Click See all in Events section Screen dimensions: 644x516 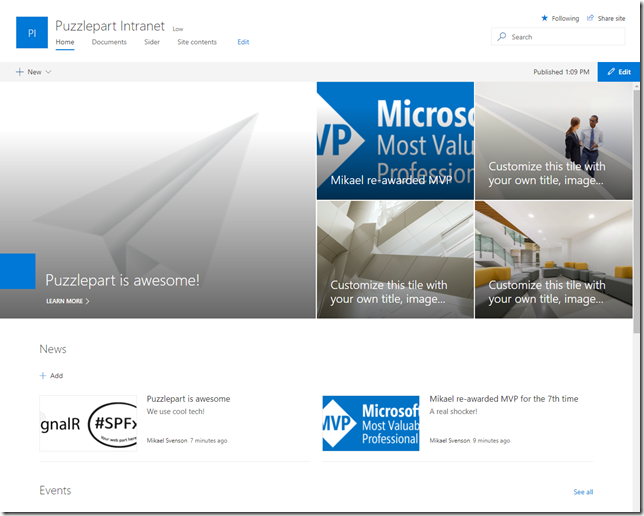tap(583, 492)
